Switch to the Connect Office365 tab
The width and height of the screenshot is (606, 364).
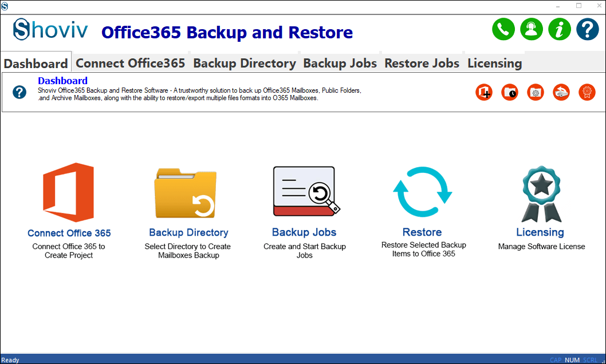tap(131, 64)
